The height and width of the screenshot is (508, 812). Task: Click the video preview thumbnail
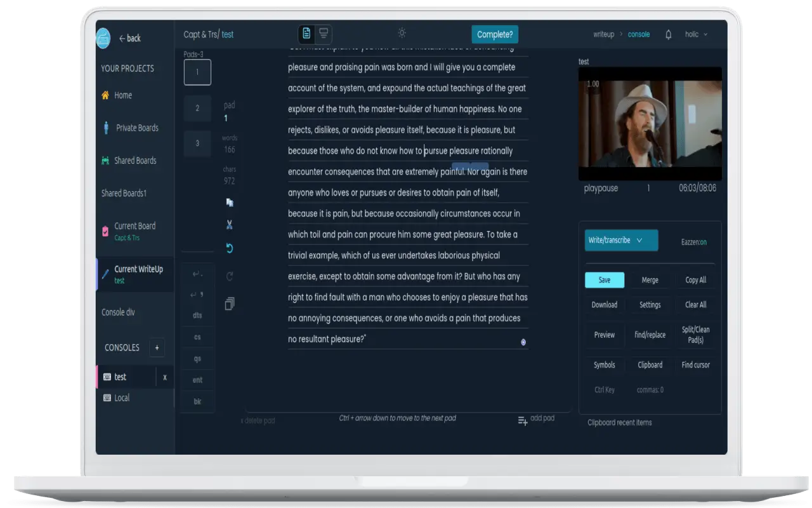click(x=650, y=124)
